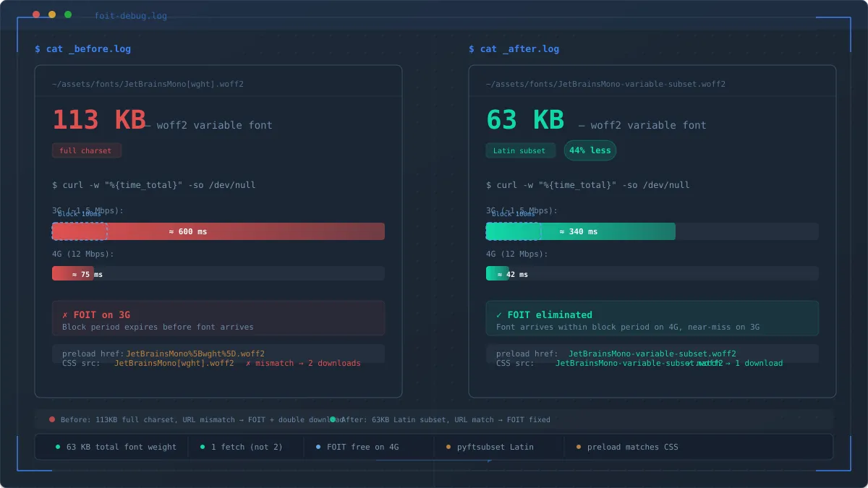
Task: Click the green maximize dot in title bar
Action: [68, 14]
